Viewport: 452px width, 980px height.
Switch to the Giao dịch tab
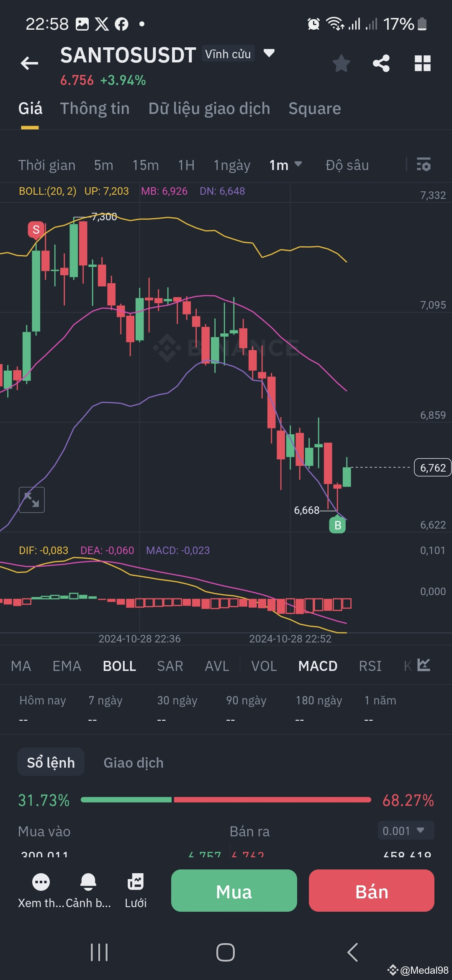pos(134,763)
